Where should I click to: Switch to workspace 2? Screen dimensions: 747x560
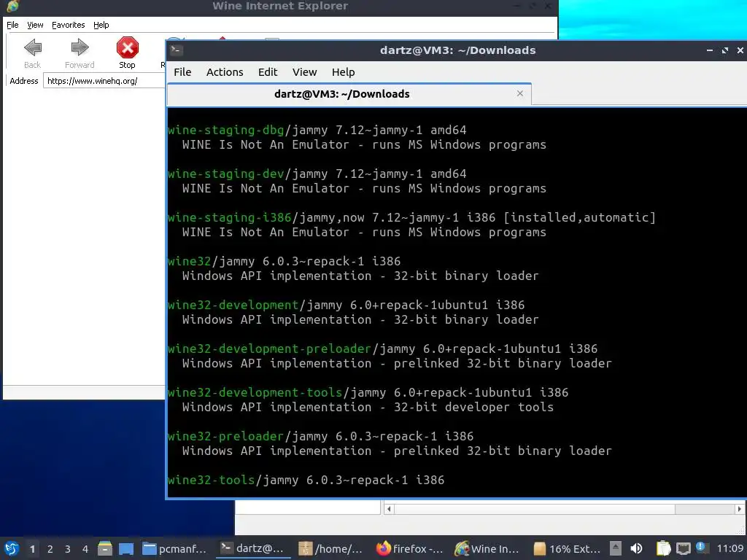(x=50, y=549)
